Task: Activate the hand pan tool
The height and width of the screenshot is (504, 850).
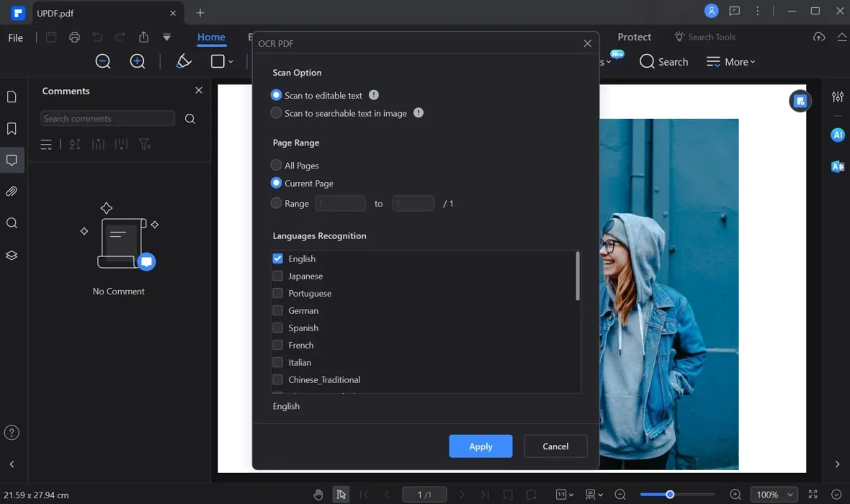Action: 318,495
